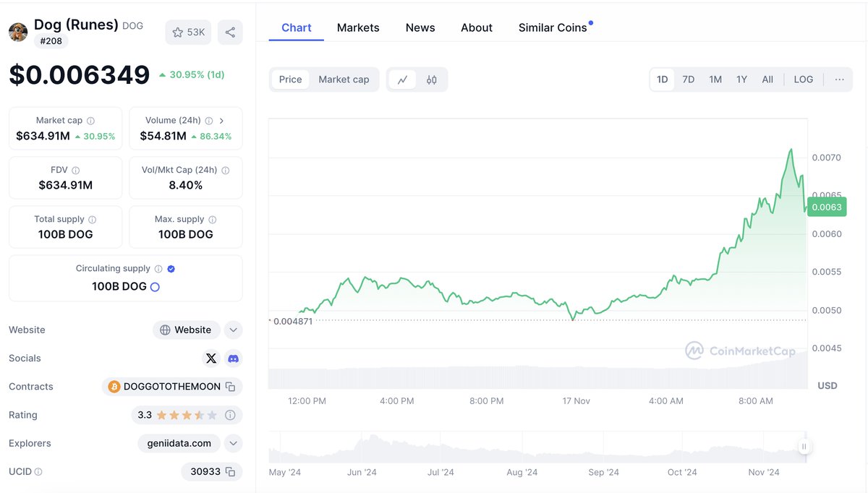Toggle the LOG scale button

point(804,80)
